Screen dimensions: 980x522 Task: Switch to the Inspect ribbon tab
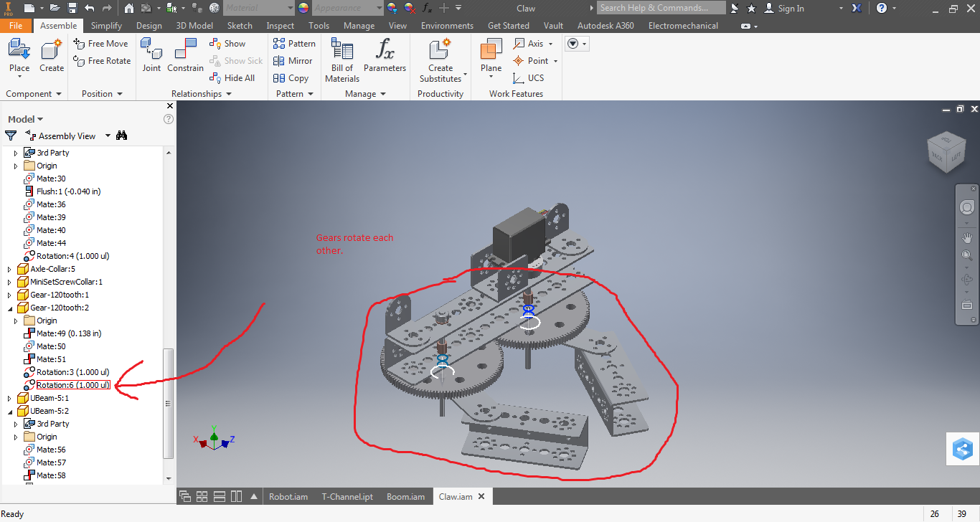[x=280, y=25]
